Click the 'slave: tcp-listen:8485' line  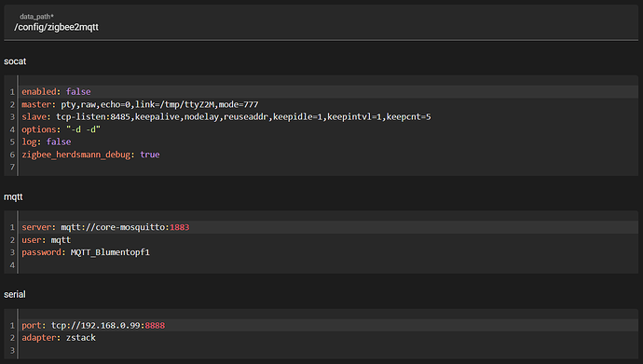[328, 116]
